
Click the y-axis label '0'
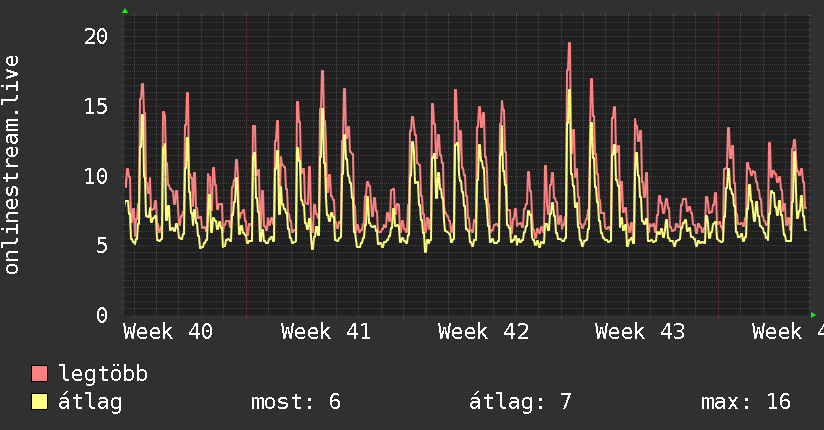[102, 315]
